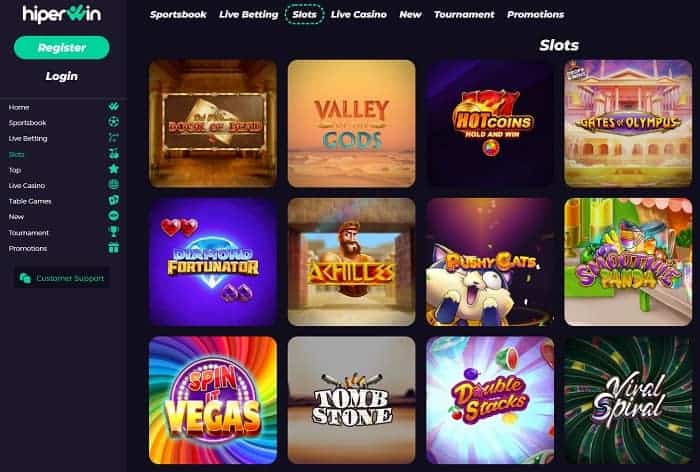Click the Slots cherry icon in sidebar
This screenshot has height=472, width=700.
point(113,153)
